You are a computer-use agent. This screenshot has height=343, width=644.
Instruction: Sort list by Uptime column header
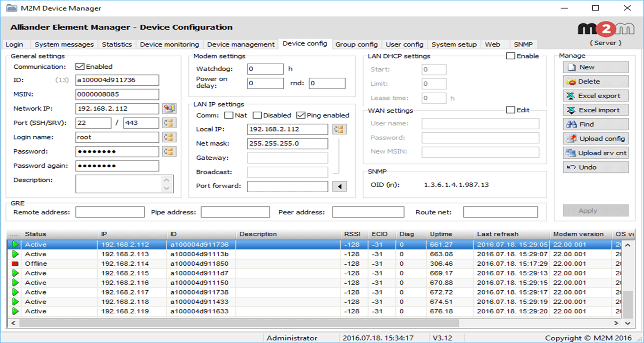tap(450, 234)
